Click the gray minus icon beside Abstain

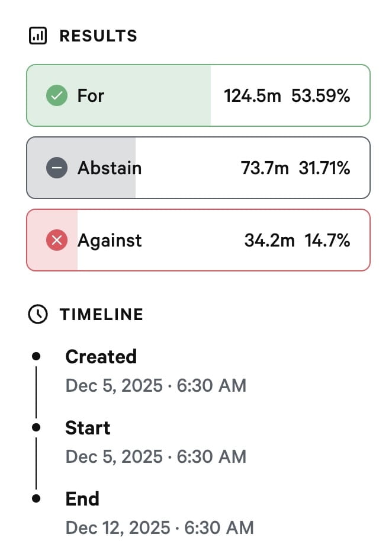(57, 168)
